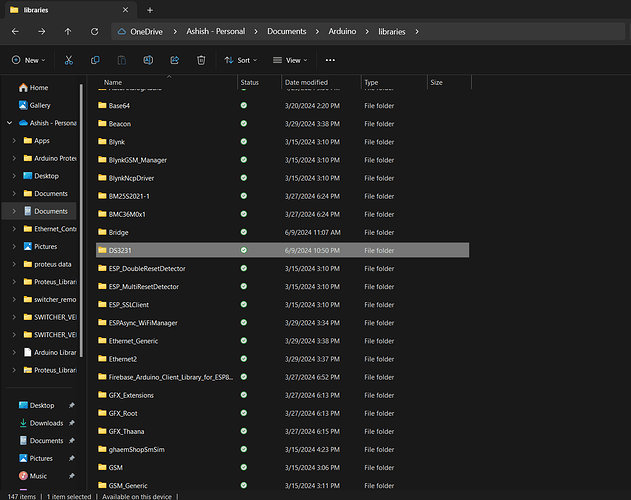This screenshot has height=500, width=631.
Task: Refresh the current folder view
Action: click(93, 32)
